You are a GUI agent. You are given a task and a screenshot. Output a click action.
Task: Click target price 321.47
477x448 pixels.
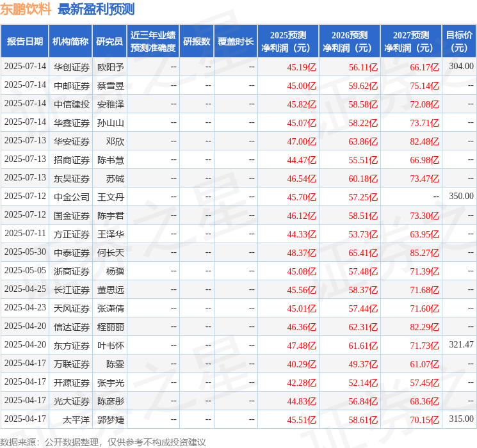tap(461, 344)
